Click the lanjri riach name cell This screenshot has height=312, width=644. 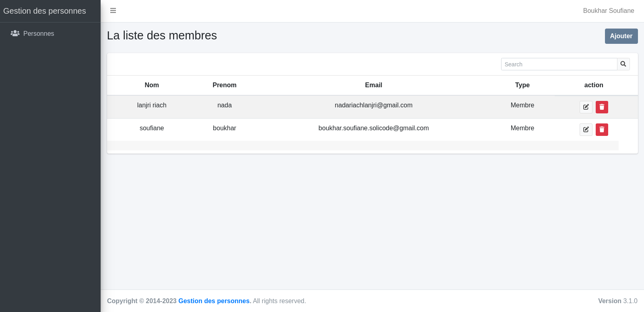[152, 105]
